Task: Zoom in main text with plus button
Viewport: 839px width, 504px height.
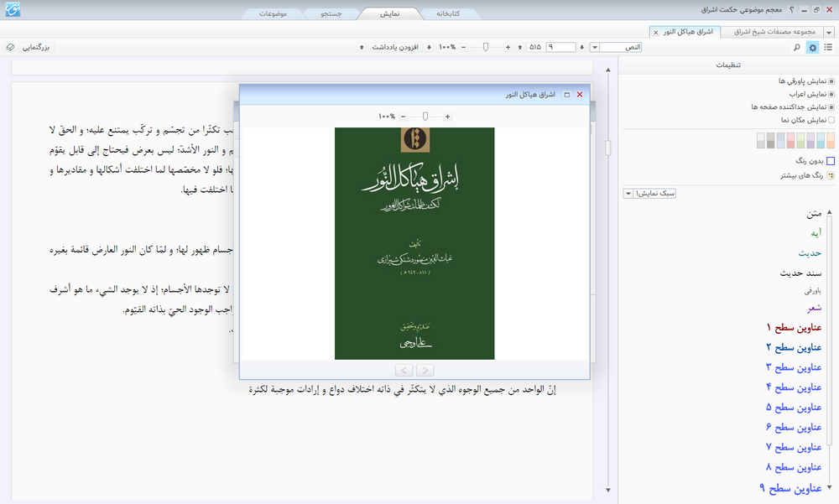Action: click(x=508, y=48)
